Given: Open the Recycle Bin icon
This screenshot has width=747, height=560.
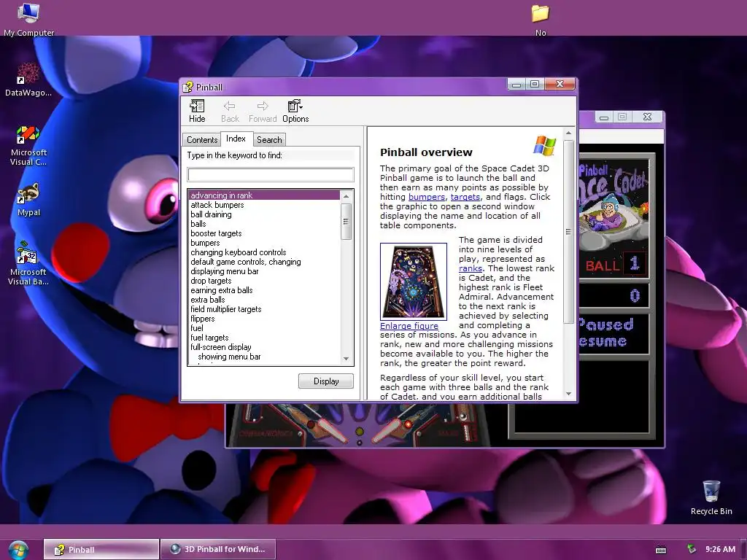Looking at the screenshot, I should click(x=711, y=498).
